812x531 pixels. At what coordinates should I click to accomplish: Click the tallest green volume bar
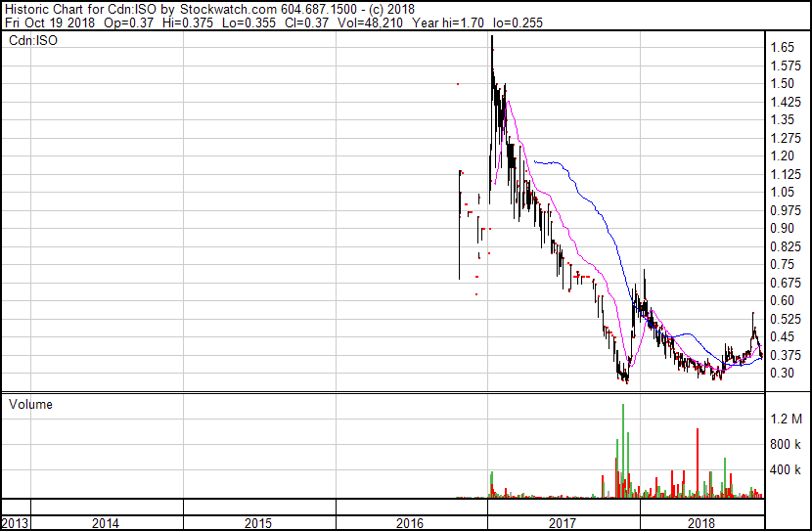[x=623, y=450]
